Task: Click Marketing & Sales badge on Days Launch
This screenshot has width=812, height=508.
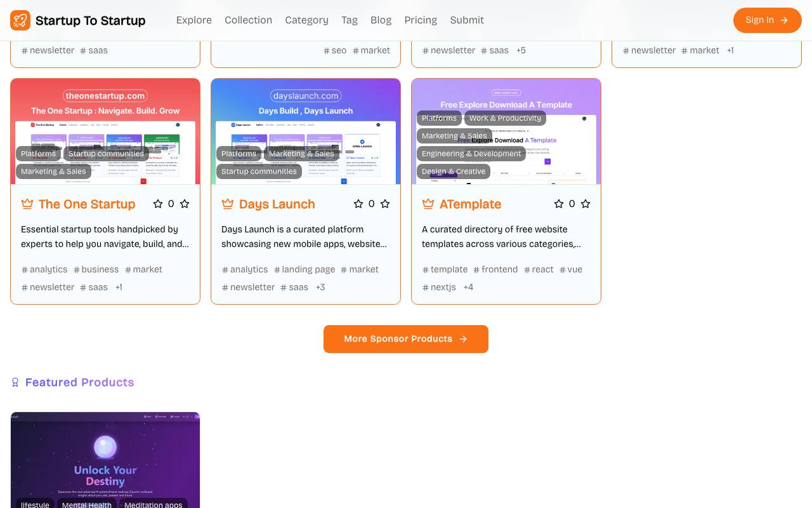Action: (301, 154)
